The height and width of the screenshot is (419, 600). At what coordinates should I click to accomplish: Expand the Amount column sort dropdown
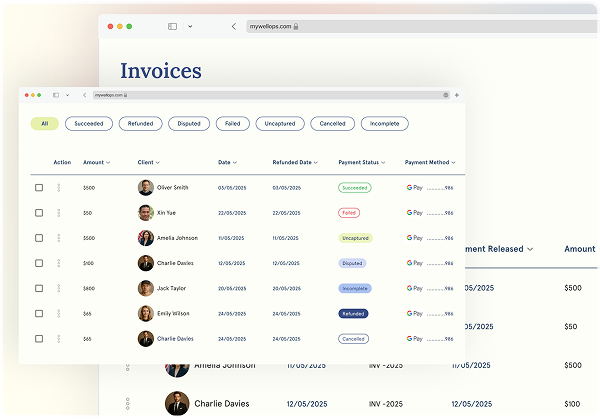tap(108, 162)
